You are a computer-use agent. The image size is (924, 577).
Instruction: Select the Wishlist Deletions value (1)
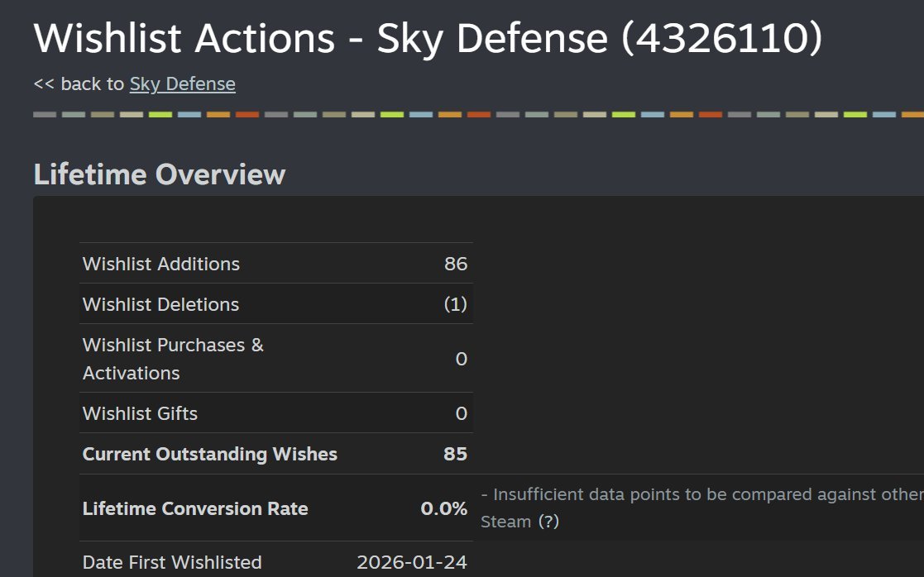[x=455, y=304]
